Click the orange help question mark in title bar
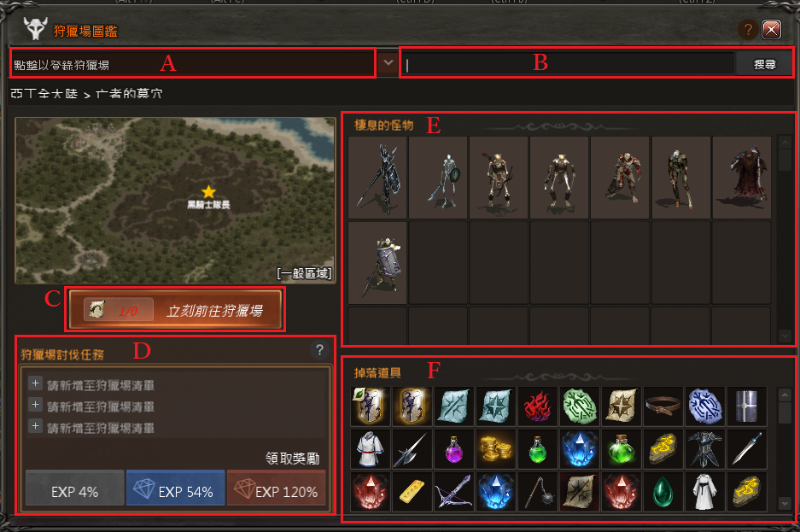Image resolution: width=800 pixels, height=532 pixels. click(x=748, y=30)
